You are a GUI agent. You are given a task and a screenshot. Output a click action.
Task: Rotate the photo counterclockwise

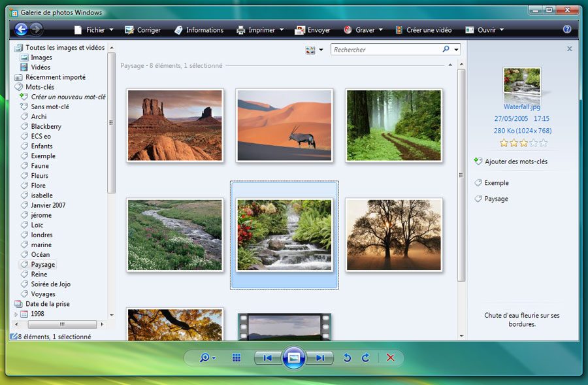[x=348, y=358]
